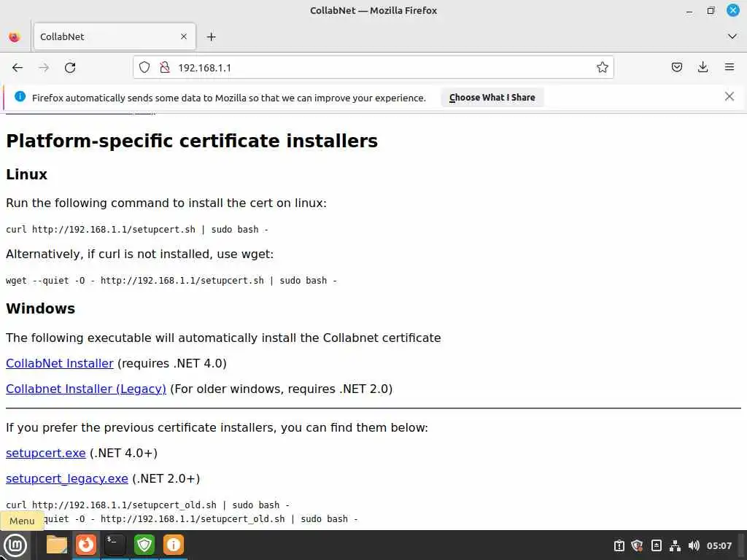Open tracking protection shield icon

pyautogui.click(x=144, y=68)
